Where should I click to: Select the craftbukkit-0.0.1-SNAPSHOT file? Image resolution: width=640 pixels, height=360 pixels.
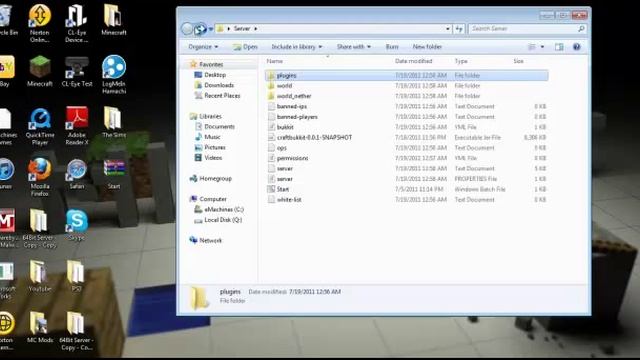(407, 138)
